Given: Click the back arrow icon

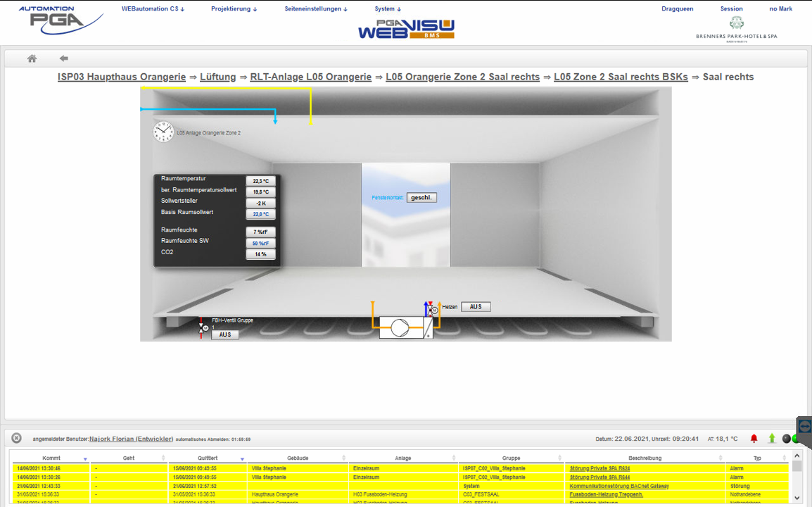Looking at the screenshot, I should coord(64,58).
